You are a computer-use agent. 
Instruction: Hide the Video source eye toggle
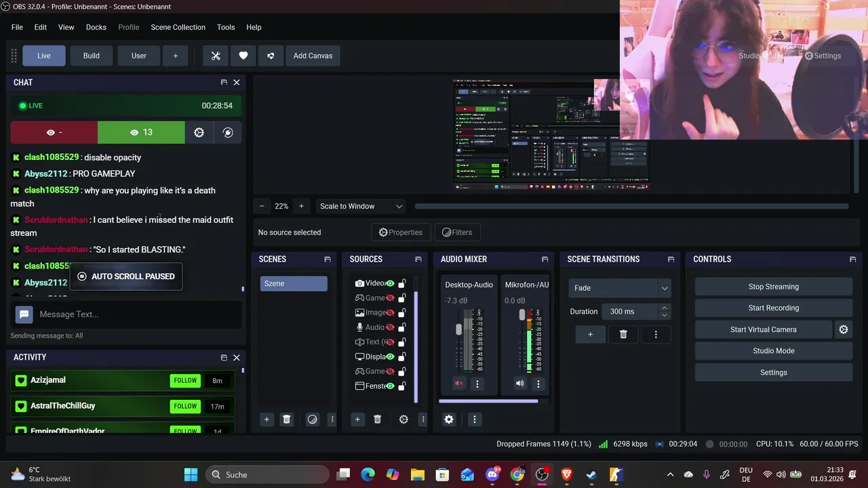point(390,283)
